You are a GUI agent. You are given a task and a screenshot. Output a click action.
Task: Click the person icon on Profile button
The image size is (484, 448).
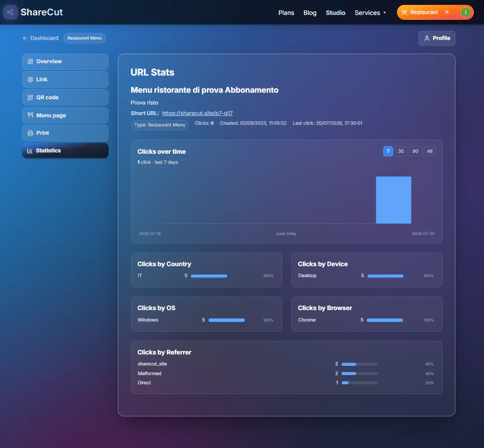point(427,38)
